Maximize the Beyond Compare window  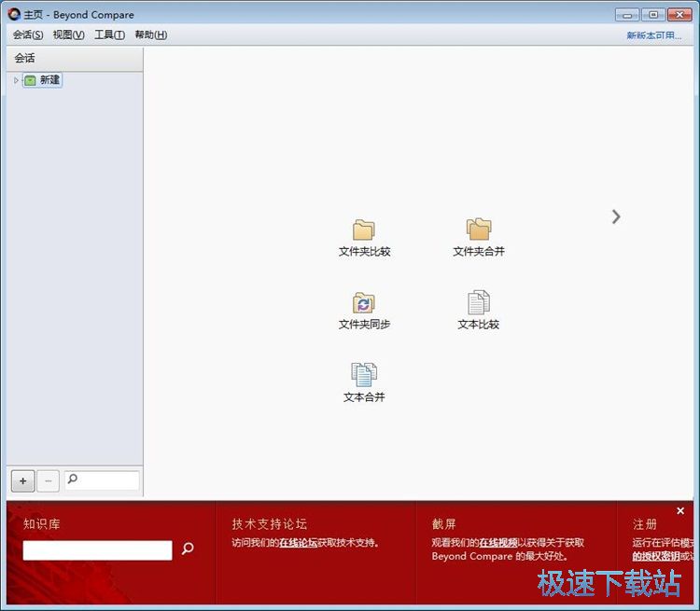[653, 15]
